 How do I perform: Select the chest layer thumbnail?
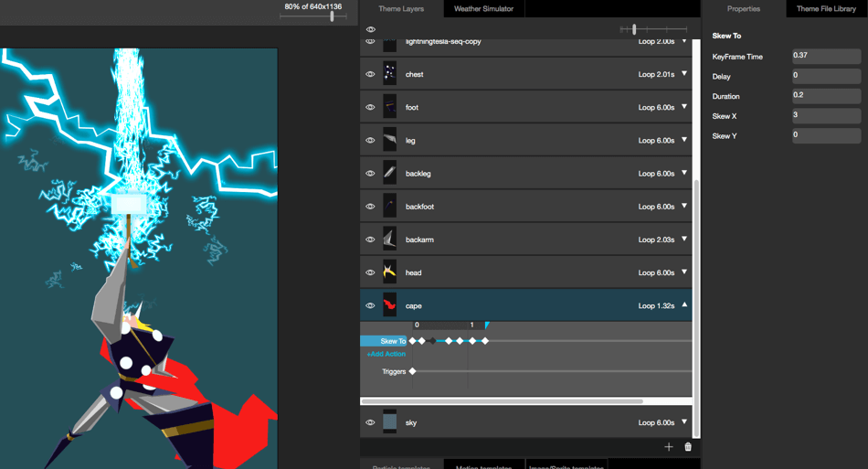[x=390, y=74]
